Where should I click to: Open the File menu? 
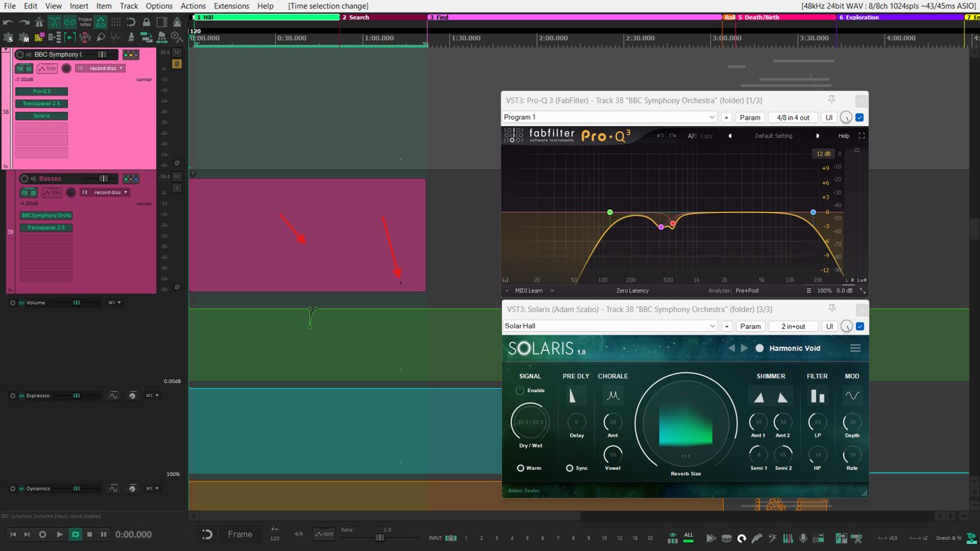pos(9,6)
